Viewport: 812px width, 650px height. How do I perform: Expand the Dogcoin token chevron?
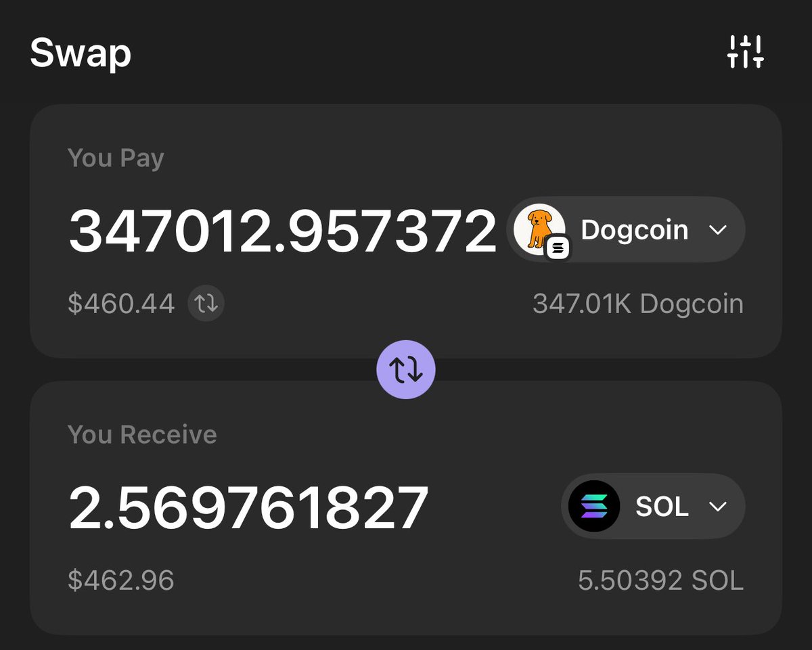(x=717, y=230)
